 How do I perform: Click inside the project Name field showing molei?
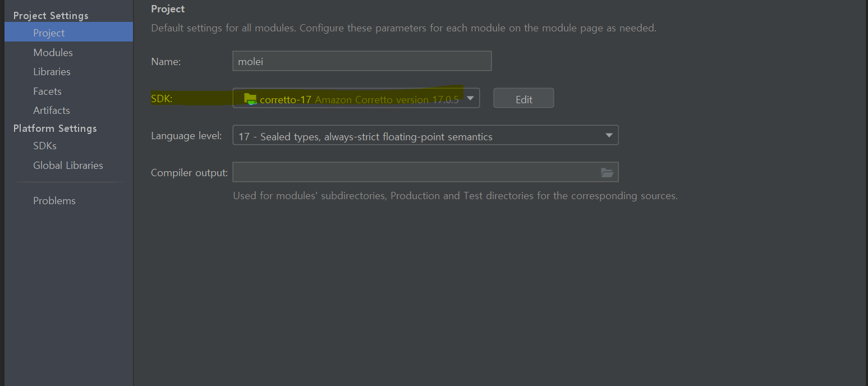[x=361, y=61]
